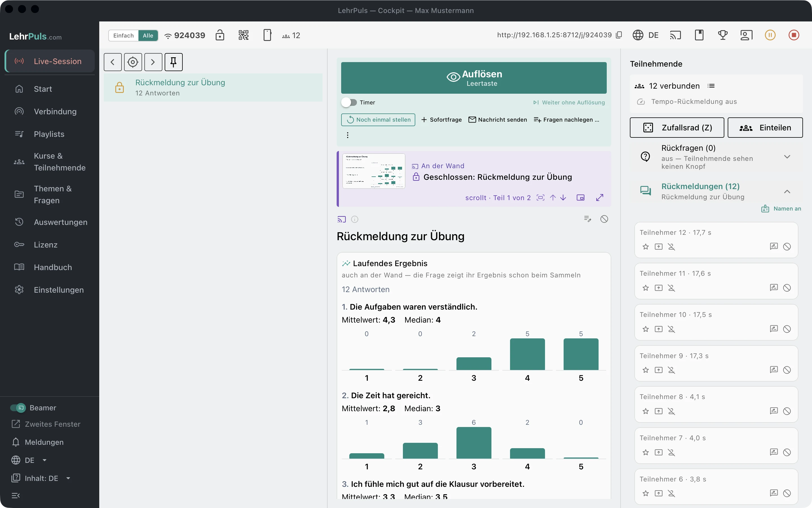The width and height of the screenshot is (812, 508).
Task: Click the cast screen icon in the top bar
Action: coord(676,35)
